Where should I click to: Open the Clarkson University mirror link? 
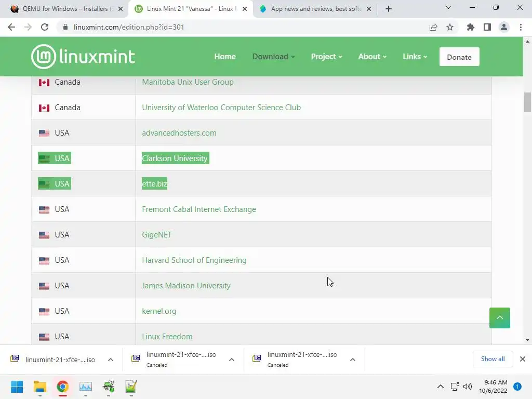175,158
